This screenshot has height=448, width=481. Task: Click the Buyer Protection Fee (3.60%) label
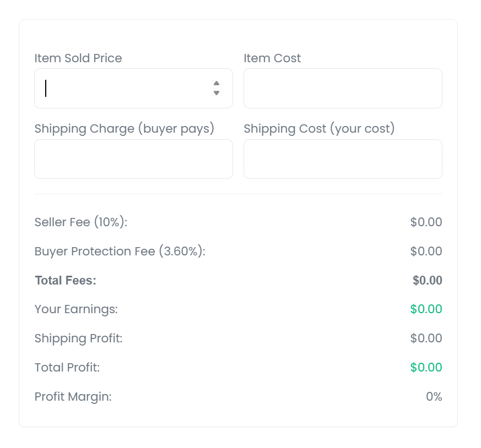click(120, 252)
